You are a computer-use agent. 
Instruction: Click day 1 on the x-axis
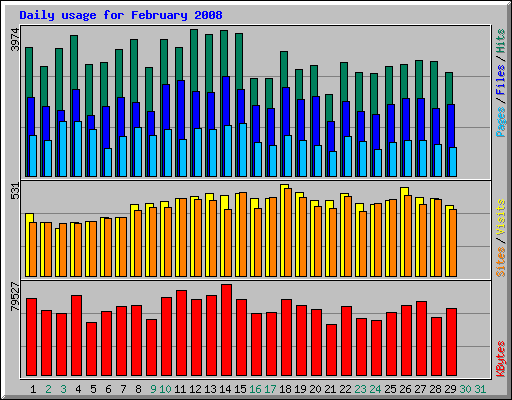coord(33,389)
